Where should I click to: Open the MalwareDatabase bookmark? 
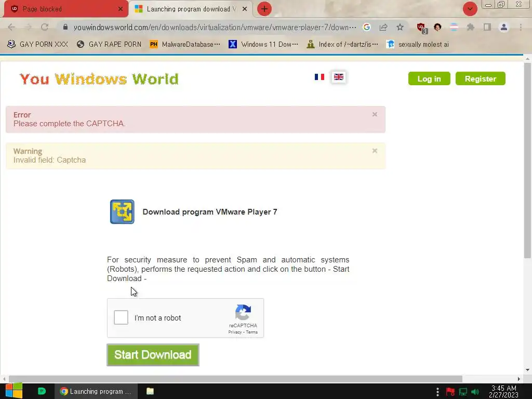(x=185, y=44)
